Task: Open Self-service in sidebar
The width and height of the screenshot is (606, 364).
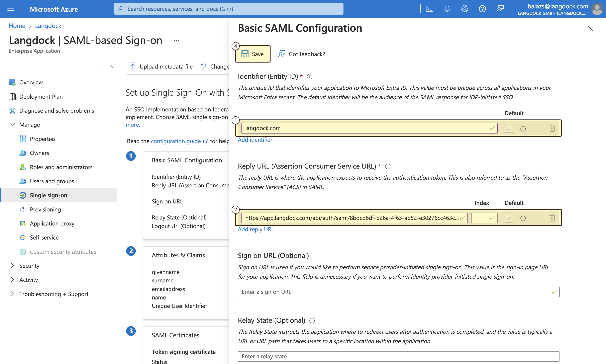Action: [x=39, y=238]
